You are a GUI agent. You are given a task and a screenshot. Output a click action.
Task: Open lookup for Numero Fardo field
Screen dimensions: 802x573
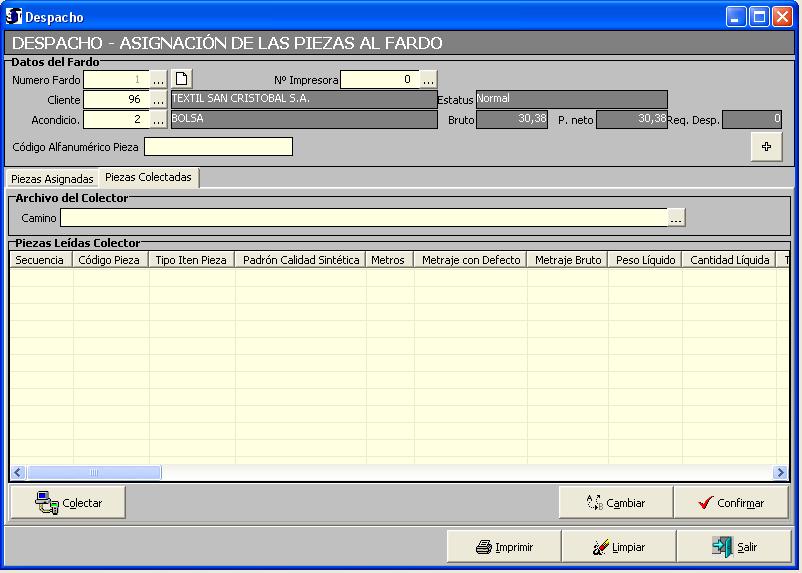(x=158, y=79)
